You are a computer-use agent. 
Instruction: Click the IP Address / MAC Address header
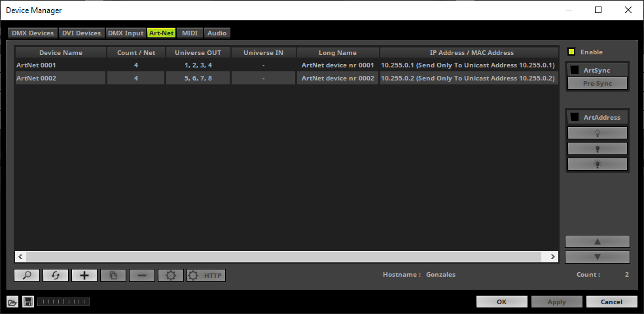(x=469, y=52)
